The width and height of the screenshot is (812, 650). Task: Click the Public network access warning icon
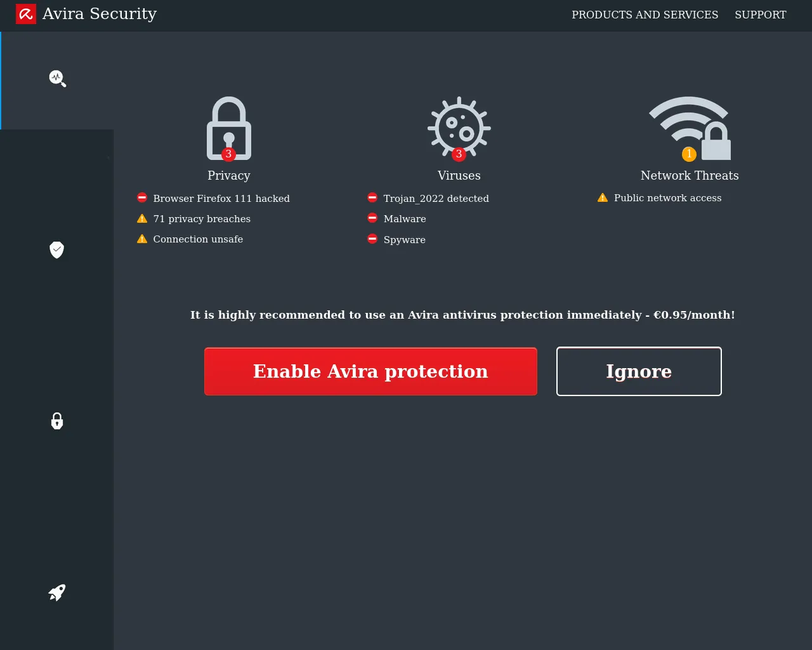(x=603, y=198)
